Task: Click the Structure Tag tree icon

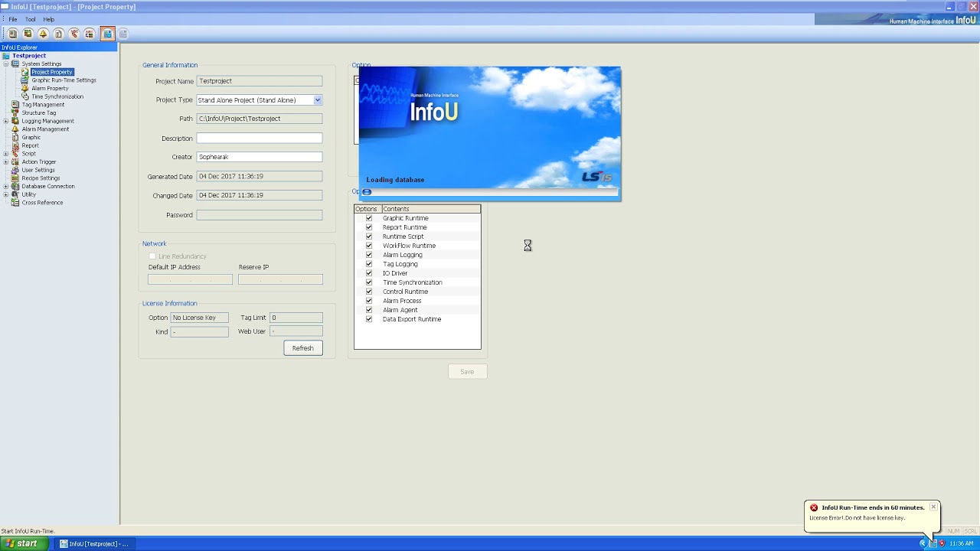Action: pos(15,112)
